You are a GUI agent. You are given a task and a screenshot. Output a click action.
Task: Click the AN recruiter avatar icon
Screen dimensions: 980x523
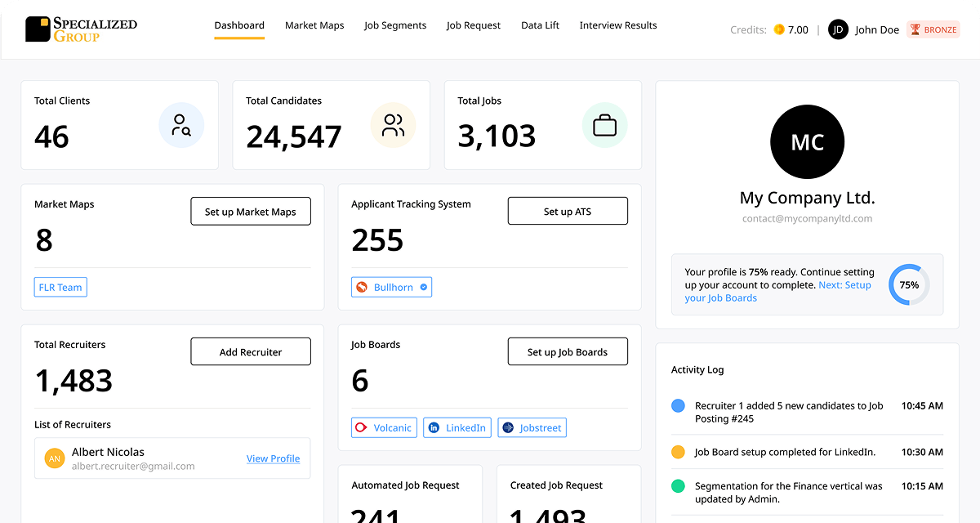[54, 458]
